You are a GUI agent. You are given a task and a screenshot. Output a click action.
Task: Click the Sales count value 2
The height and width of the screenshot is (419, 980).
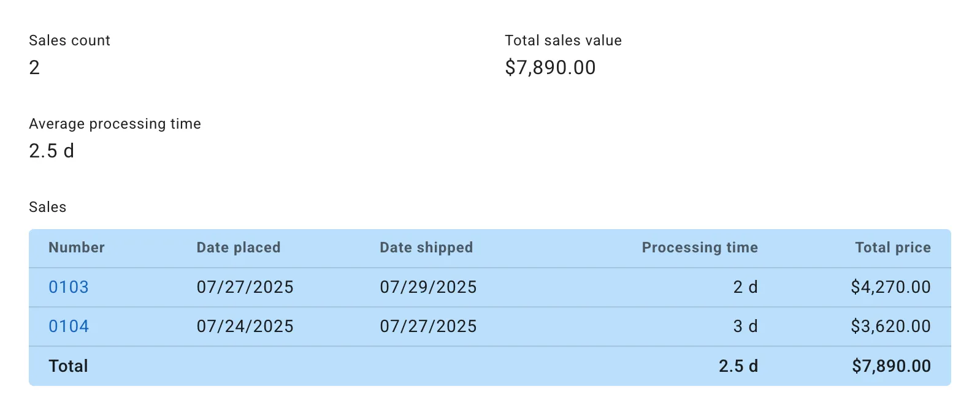[x=34, y=67]
